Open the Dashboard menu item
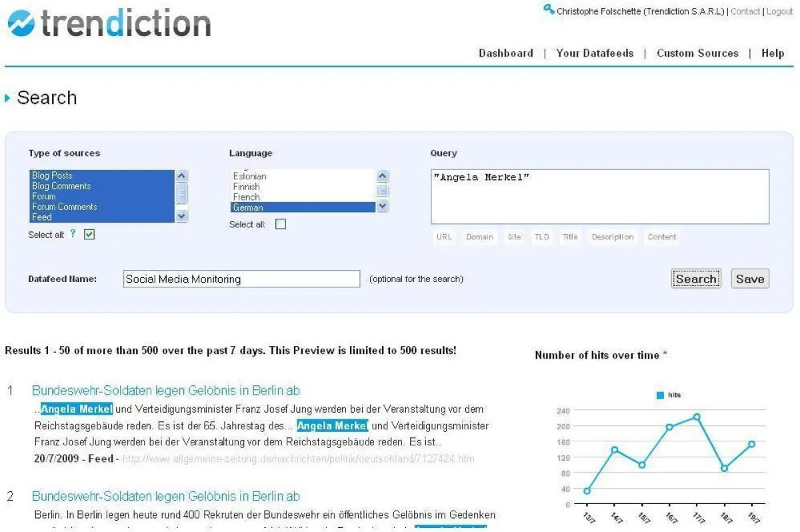This screenshot has width=800, height=532. (x=505, y=53)
